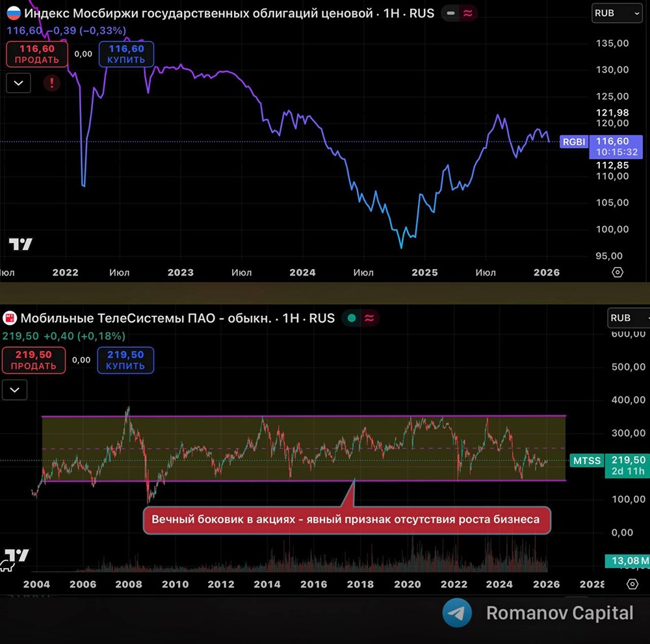Screen dimensions: 650x644
Task: Toggle the green market status dot on MTSS
Action: [x=352, y=318]
